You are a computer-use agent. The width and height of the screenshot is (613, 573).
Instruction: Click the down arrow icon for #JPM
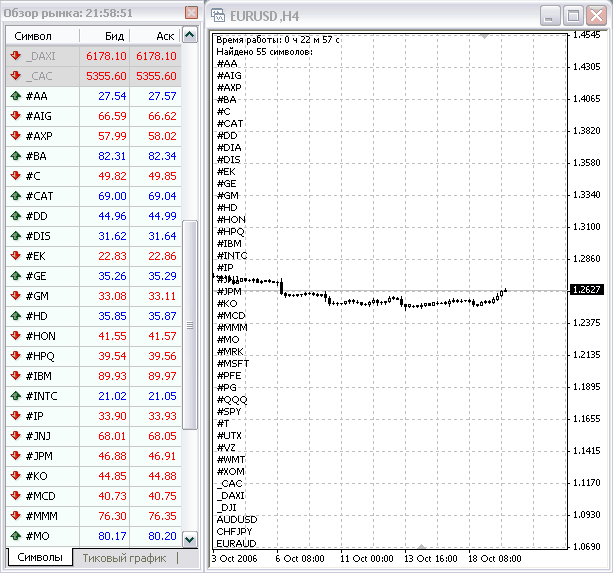point(16,456)
